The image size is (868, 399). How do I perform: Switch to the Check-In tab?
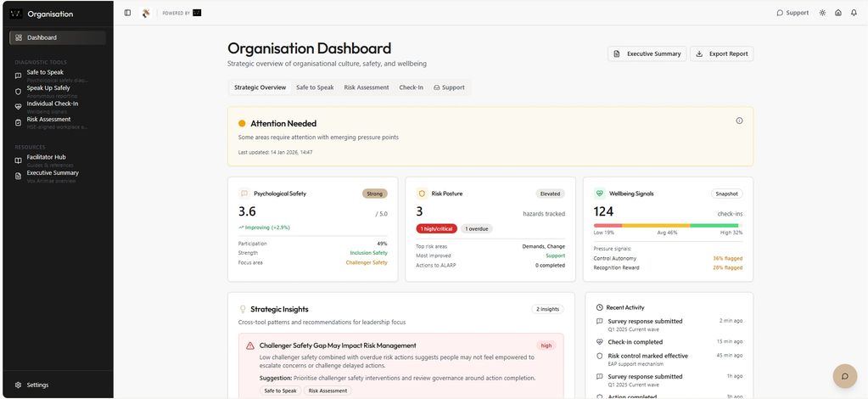pyautogui.click(x=411, y=87)
